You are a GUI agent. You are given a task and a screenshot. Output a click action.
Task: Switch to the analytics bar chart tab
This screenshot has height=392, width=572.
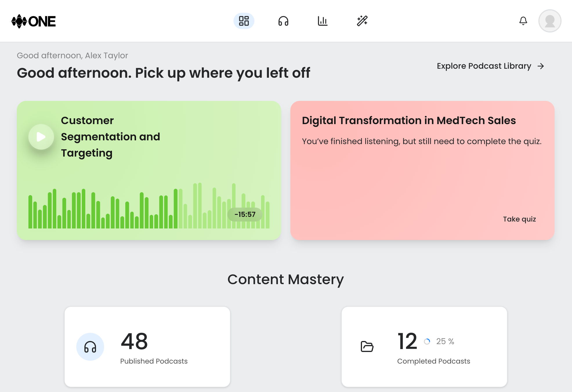(x=323, y=21)
